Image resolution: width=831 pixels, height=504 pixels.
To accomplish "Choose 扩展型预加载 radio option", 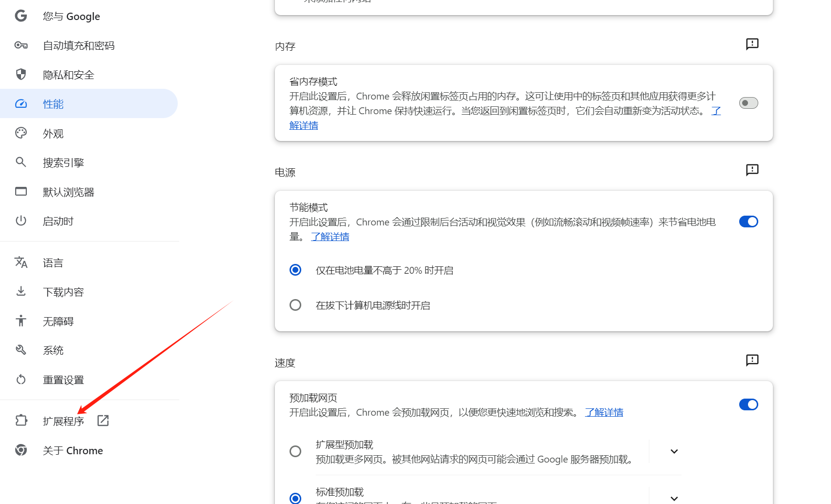I will coord(295,451).
